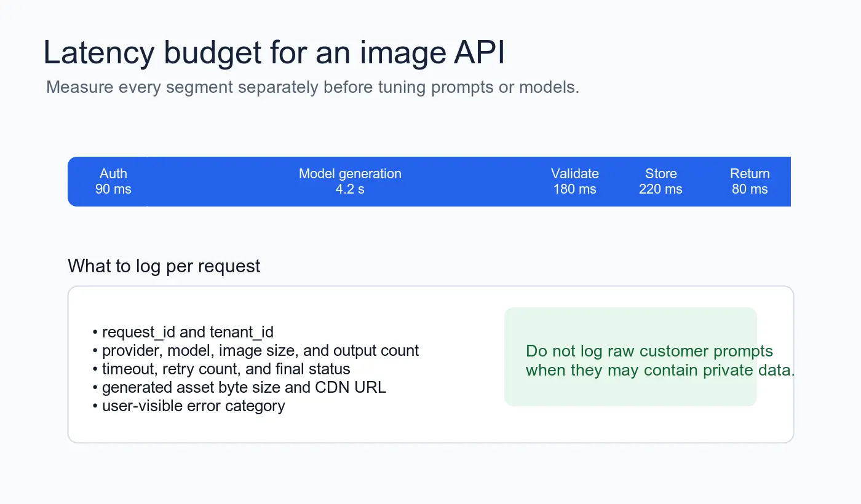Click the 'Latency budget for an image API' title

pos(274,53)
